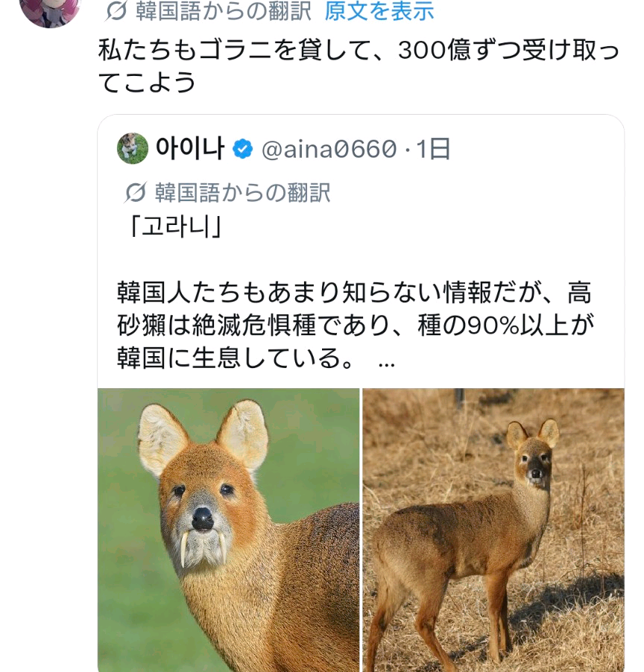Open the standing deer photo in dry grass

click(493, 529)
